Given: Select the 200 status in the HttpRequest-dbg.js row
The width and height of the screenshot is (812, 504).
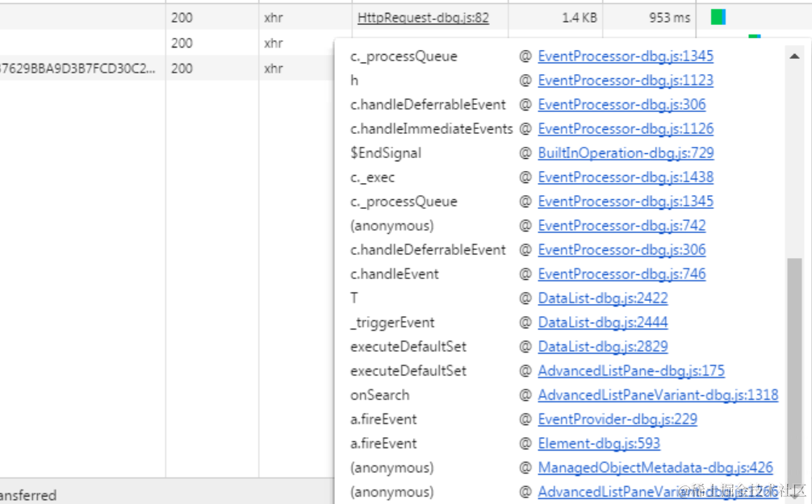Looking at the screenshot, I should pyautogui.click(x=182, y=18).
